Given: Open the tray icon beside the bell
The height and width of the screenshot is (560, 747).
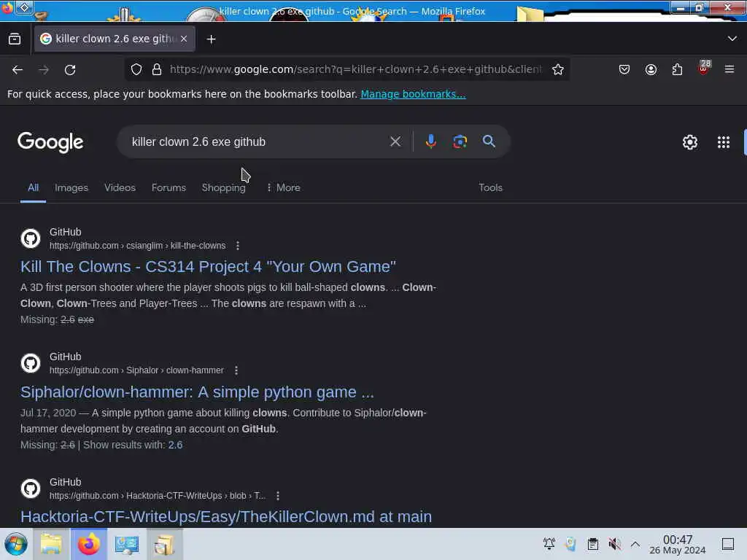Looking at the screenshot, I should (570, 544).
